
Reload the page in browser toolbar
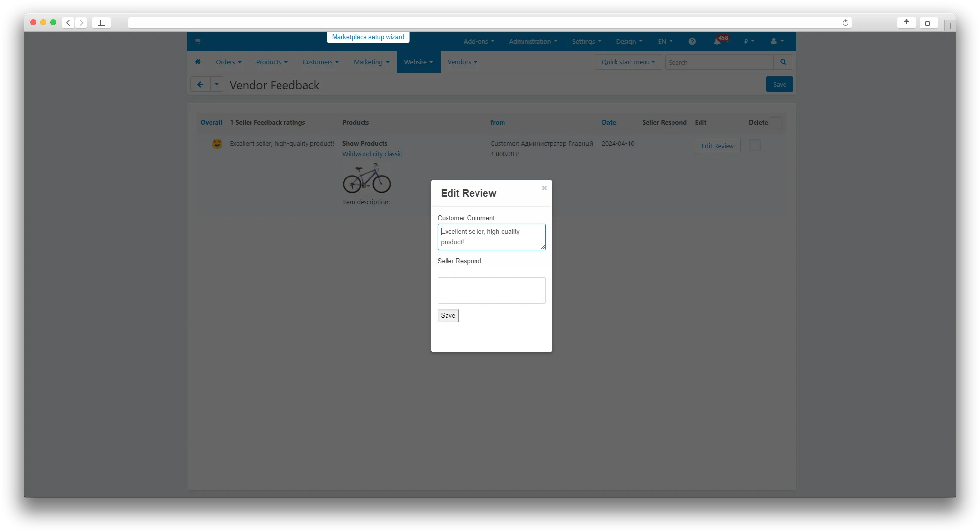[845, 23]
